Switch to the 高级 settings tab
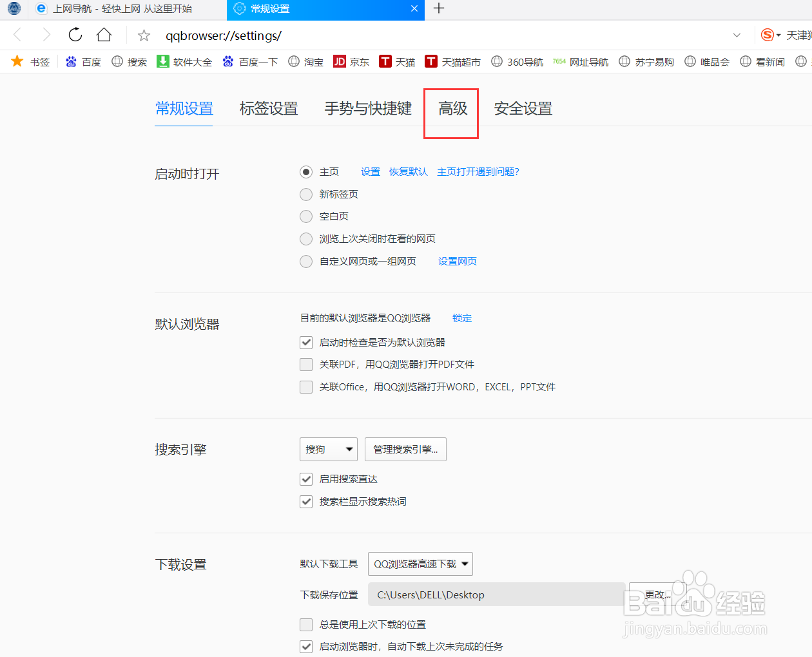The height and width of the screenshot is (657, 812). 450,109
